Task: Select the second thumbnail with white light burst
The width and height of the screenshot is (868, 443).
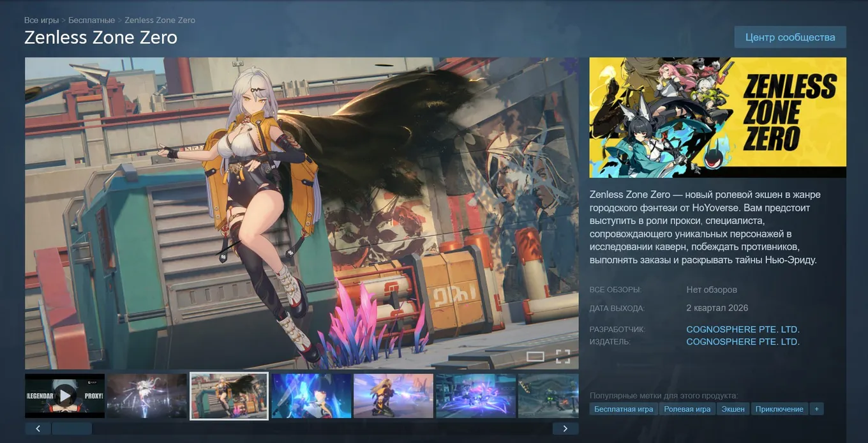Action: click(147, 396)
